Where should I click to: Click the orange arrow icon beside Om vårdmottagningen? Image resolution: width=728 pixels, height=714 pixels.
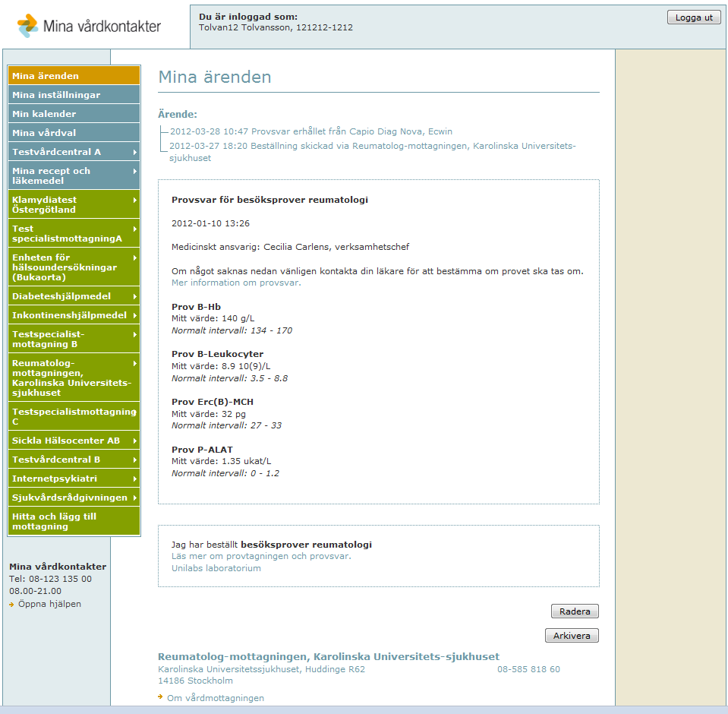160,697
